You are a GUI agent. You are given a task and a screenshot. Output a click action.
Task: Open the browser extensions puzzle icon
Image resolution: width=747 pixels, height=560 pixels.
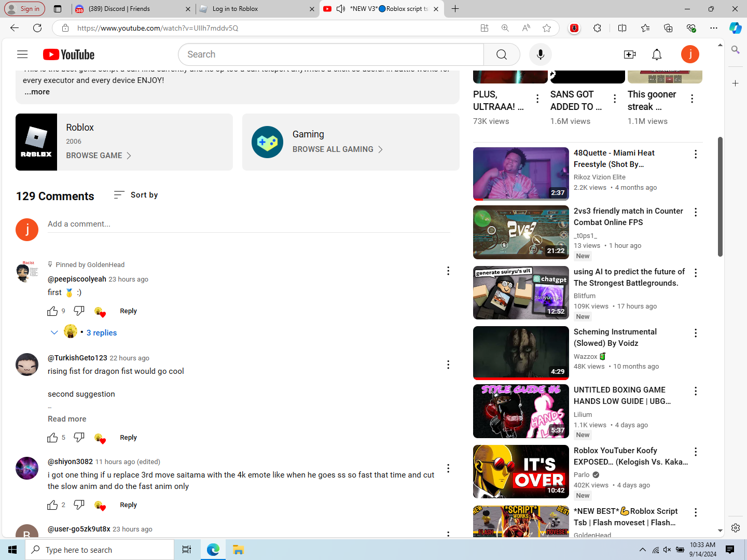tap(598, 28)
